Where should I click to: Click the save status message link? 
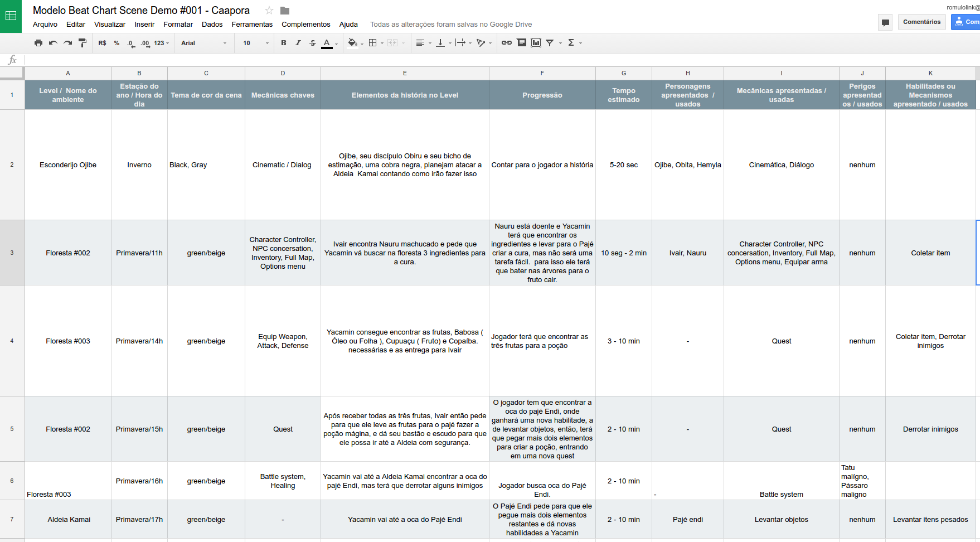(451, 25)
